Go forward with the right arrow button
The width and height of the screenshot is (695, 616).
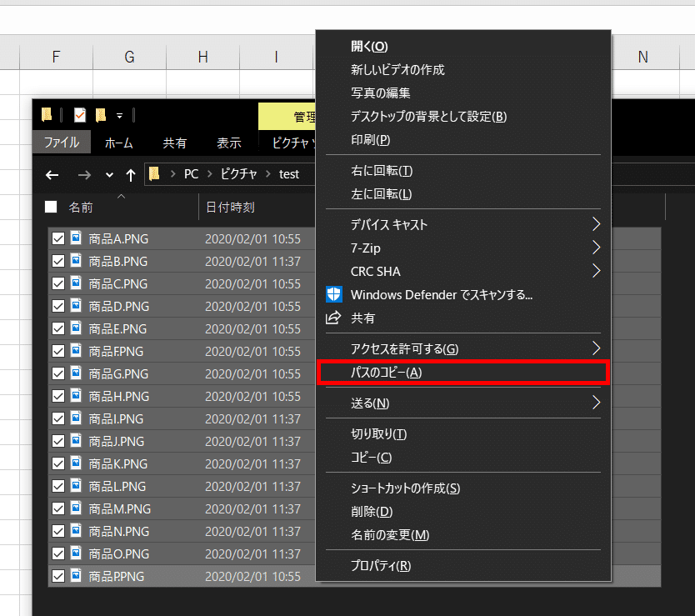pyautogui.click(x=84, y=175)
